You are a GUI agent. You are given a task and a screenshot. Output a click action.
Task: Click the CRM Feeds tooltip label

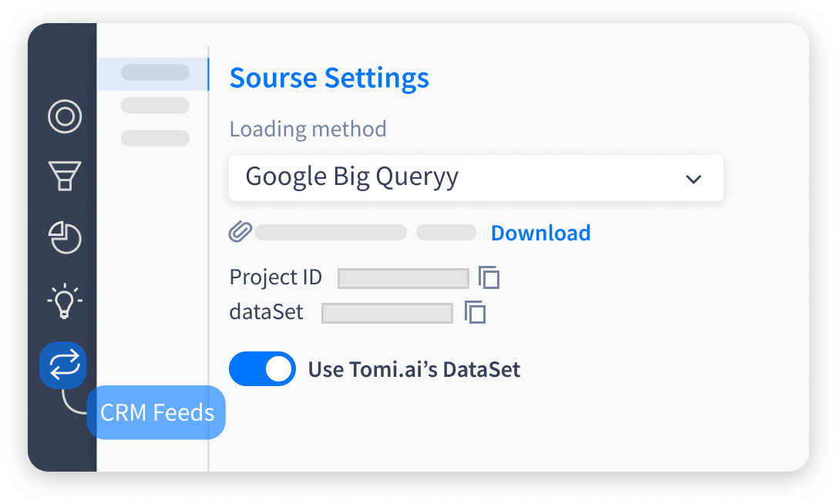coord(156,412)
